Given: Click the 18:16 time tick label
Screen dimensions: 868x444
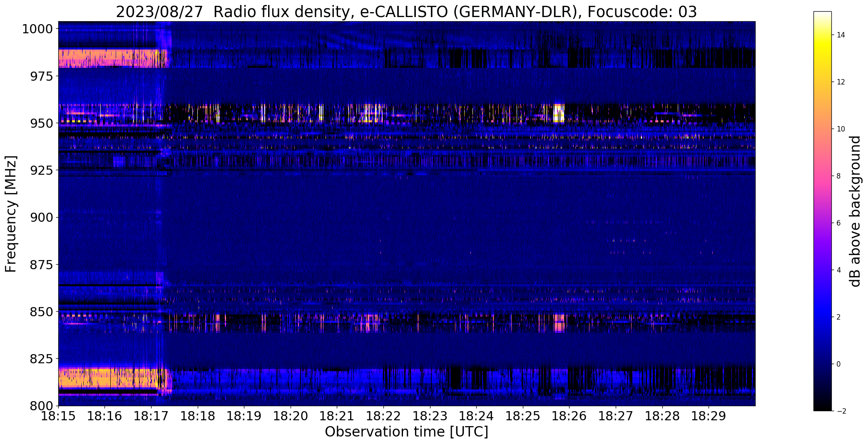Looking at the screenshot, I should (x=105, y=416).
